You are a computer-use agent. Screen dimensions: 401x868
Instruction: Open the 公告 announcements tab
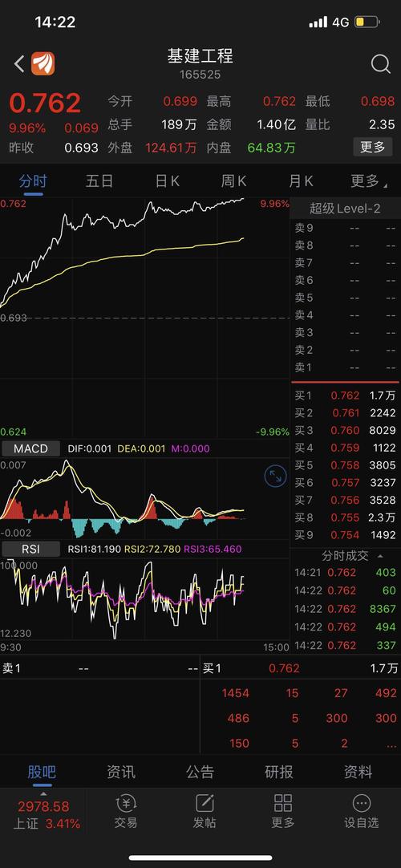[200, 772]
